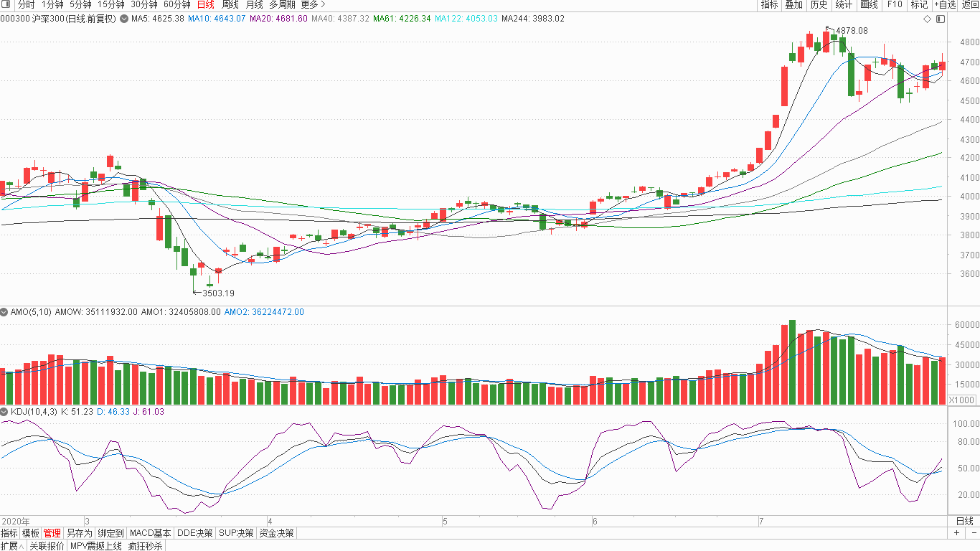The image size is (980, 551).
Task: Switch to 分时 intraday view
Action: tap(26, 4)
